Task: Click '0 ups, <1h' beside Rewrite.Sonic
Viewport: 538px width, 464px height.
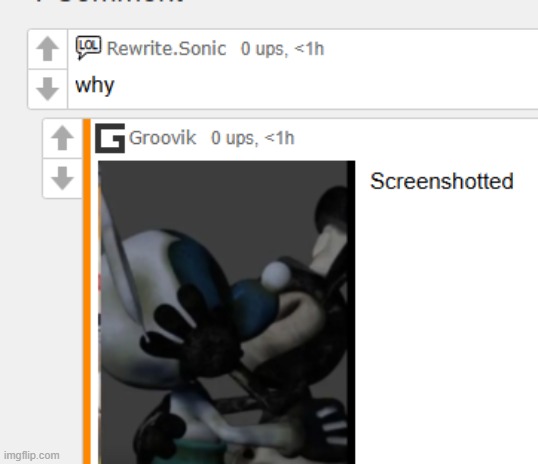Action: [x=282, y=49]
